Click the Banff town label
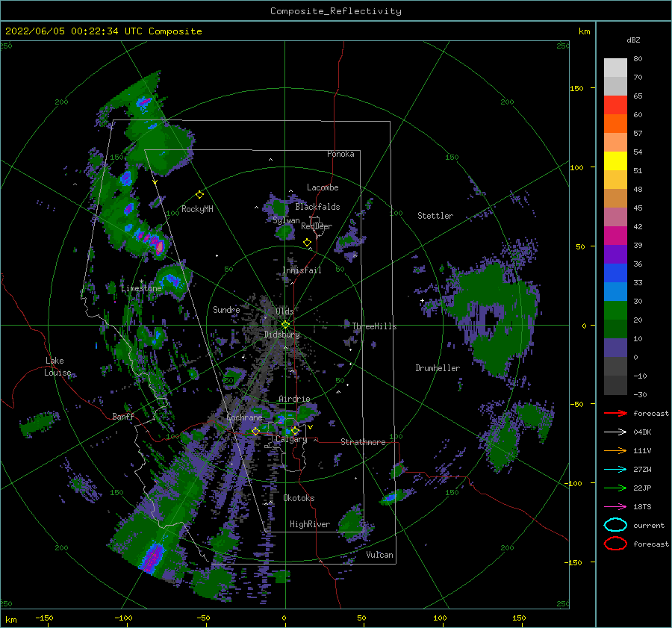 (123, 416)
